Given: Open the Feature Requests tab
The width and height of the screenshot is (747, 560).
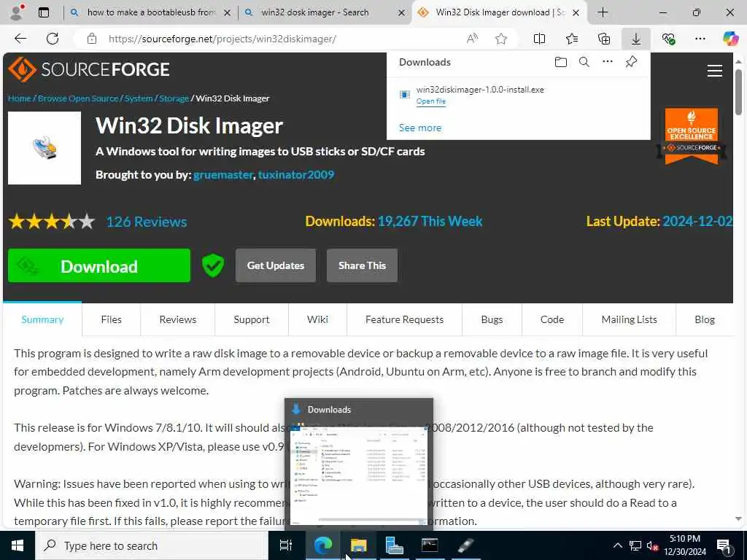Looking at the screenshot, I should 404,319.
